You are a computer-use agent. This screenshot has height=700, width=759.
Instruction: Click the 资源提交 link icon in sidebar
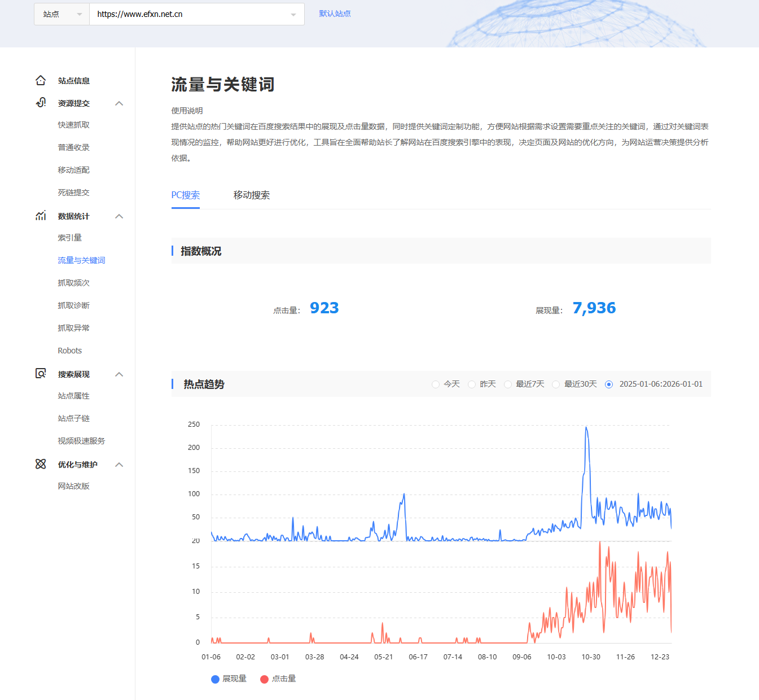click(41, 103)
